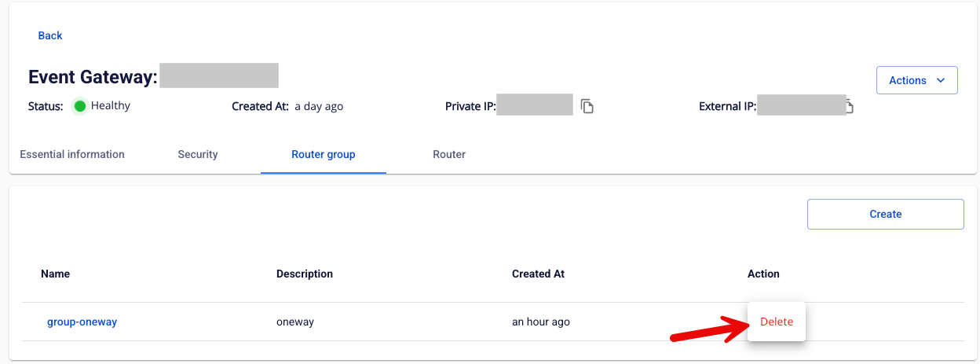This screenshot has width=980, height=364.
Task: Click the Action column header
Action: click(763, 274)
